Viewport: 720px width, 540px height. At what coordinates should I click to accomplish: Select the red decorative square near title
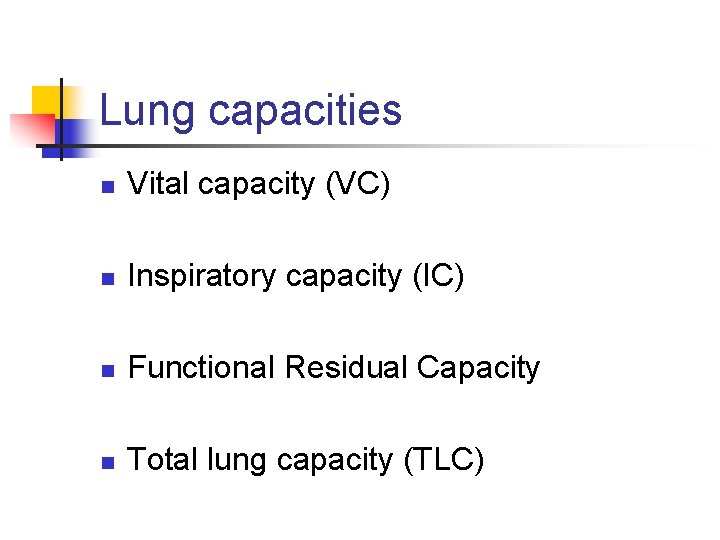[28, 130]
